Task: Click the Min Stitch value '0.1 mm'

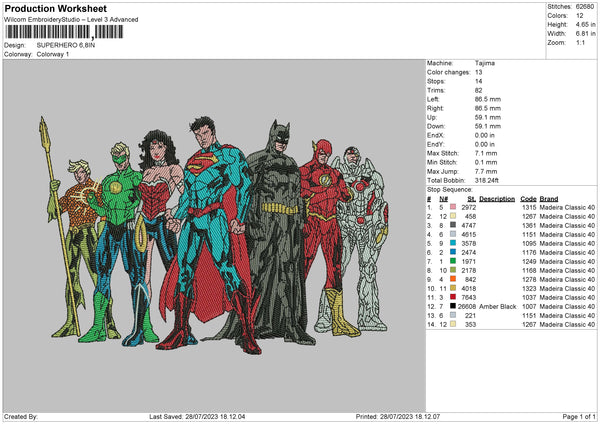Action: [486, 162]
